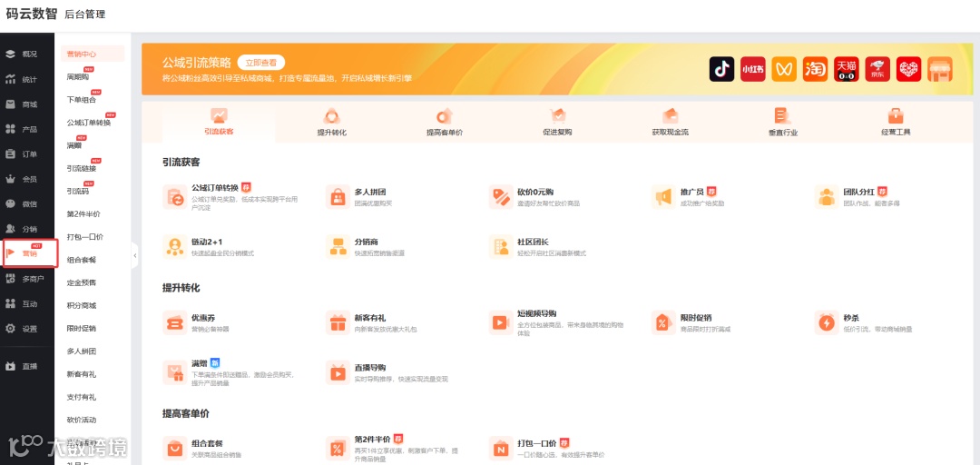Open the 公域订单转换 card icon in 引流获客

pyautogui.click(x=174, y=196)
